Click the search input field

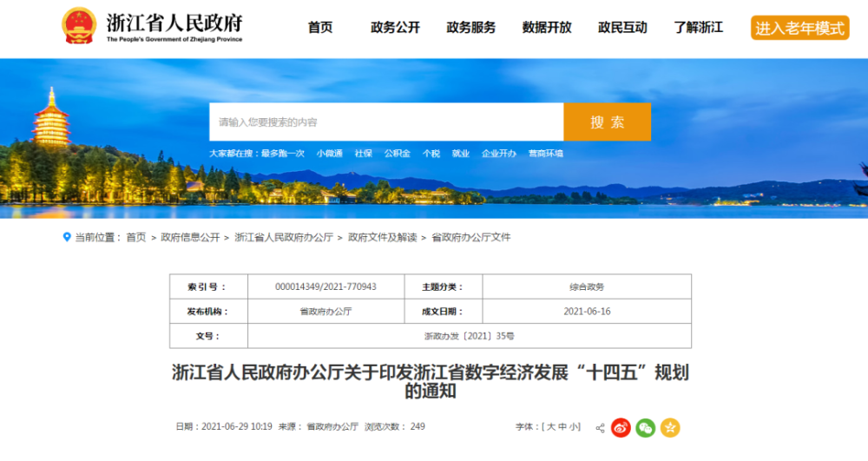[386, 122]
